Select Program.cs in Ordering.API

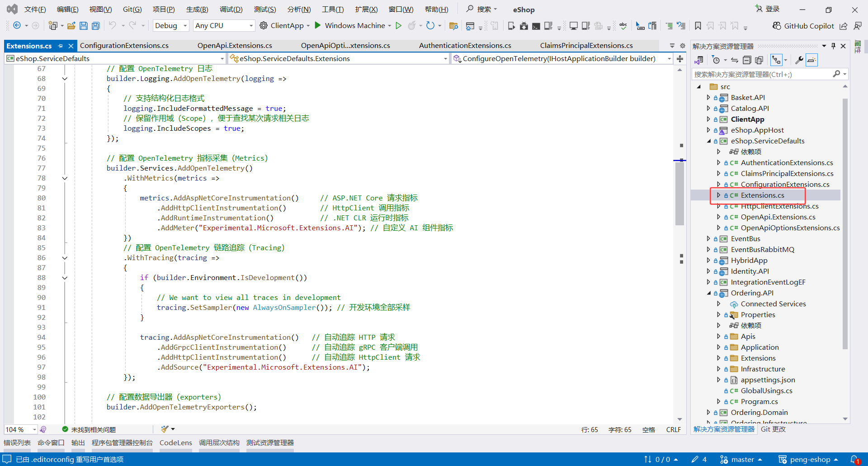pos(759,402)
